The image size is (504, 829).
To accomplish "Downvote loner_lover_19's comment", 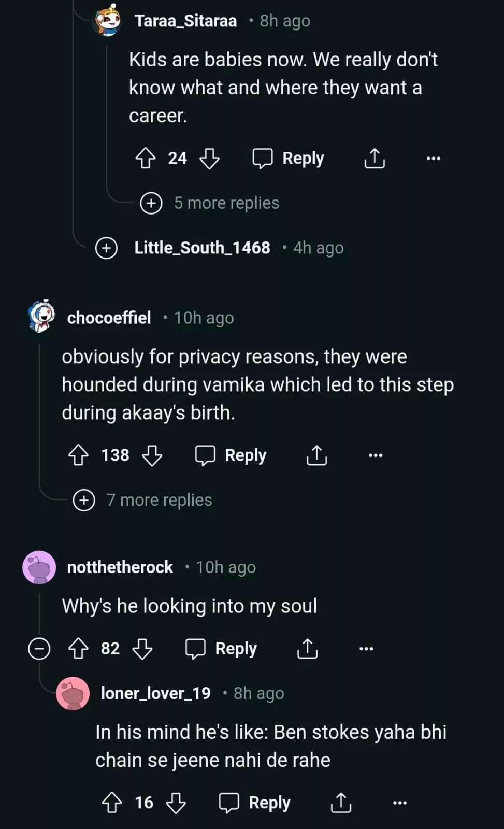I will [176, 803].
